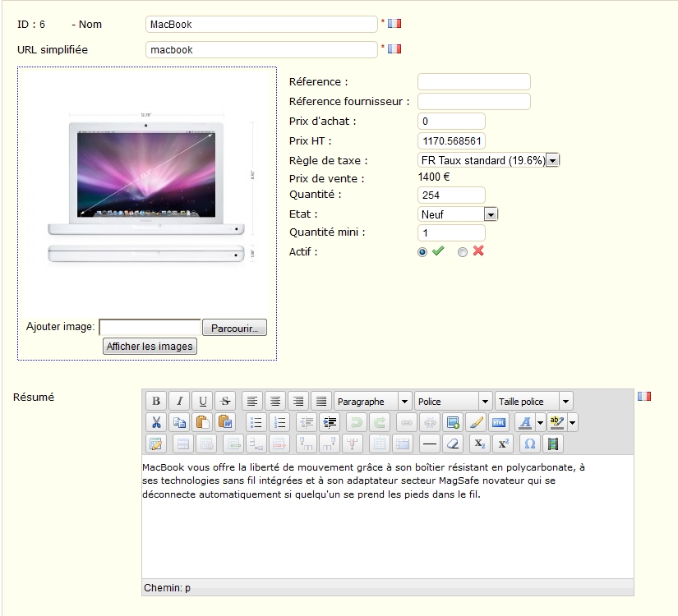Open the Règle de taxe dropdown
This screenshot has height=616, width=678.
pos(489,160)
